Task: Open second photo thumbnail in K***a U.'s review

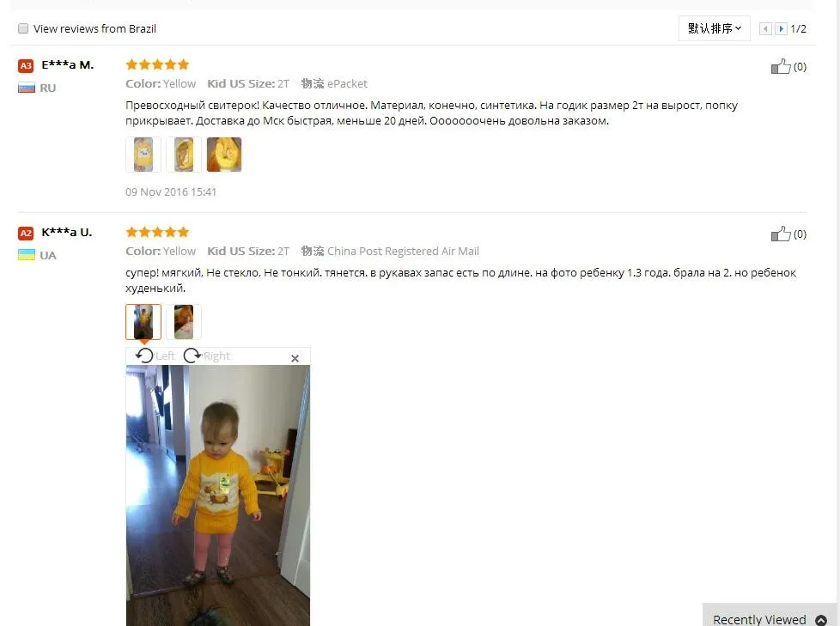Action: [x=184, y=322]
